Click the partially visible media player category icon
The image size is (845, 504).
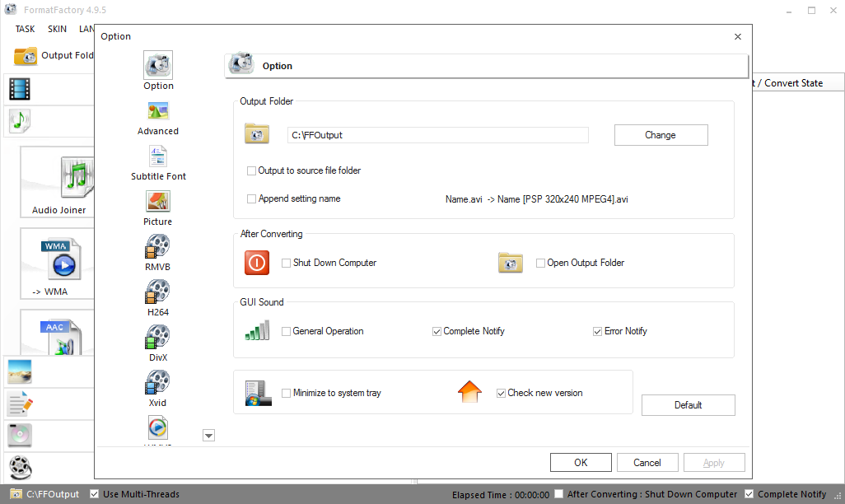coord(158,428)
